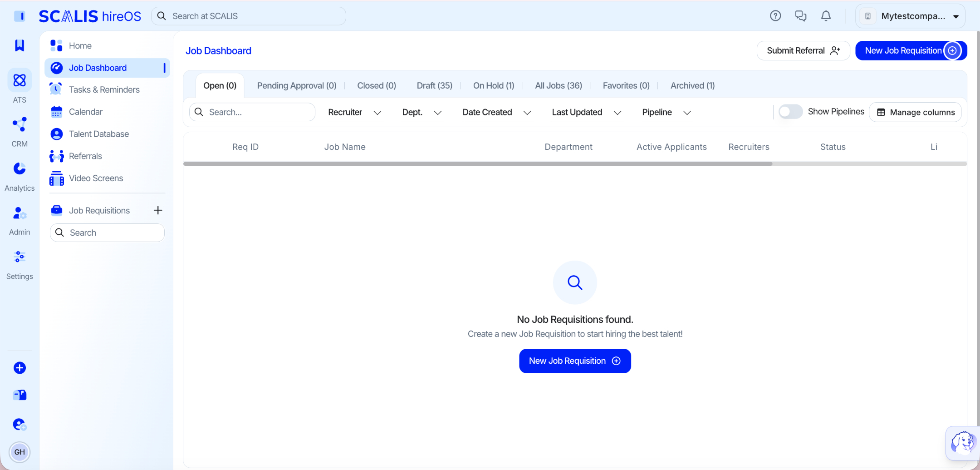Open the help question mark icon
The height and width of the screenshot is (470, 980).
coord(775,16)
